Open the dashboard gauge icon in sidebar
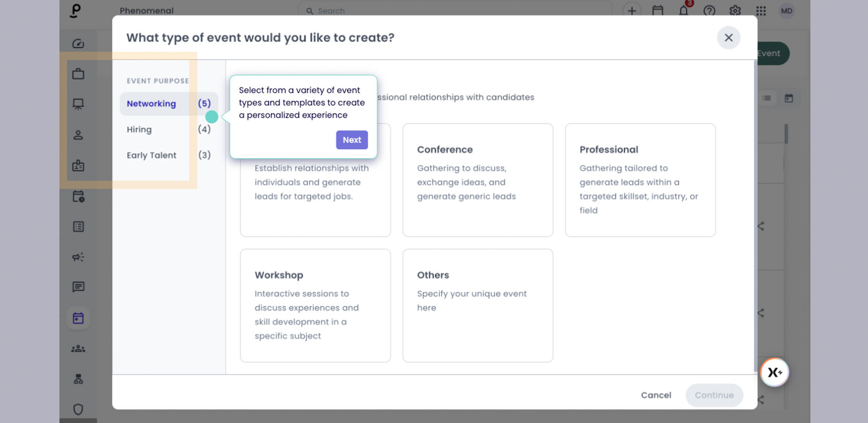 78,43
